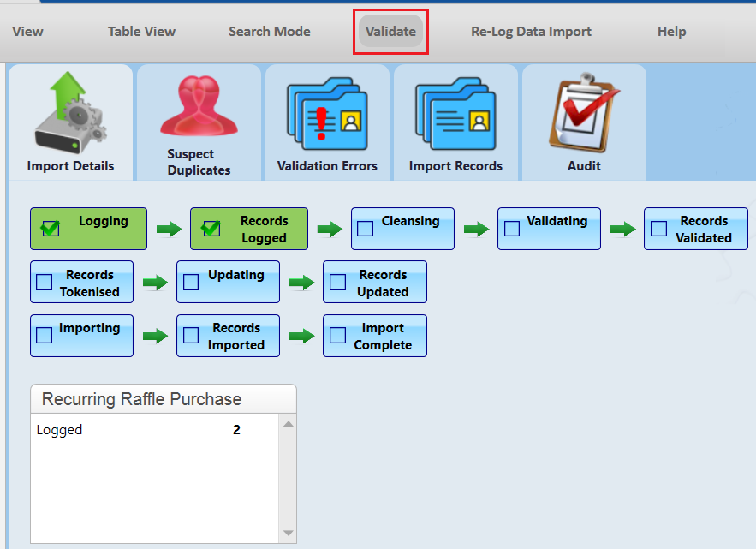Tick the Records Validated checkbox

tap(658, 228)
